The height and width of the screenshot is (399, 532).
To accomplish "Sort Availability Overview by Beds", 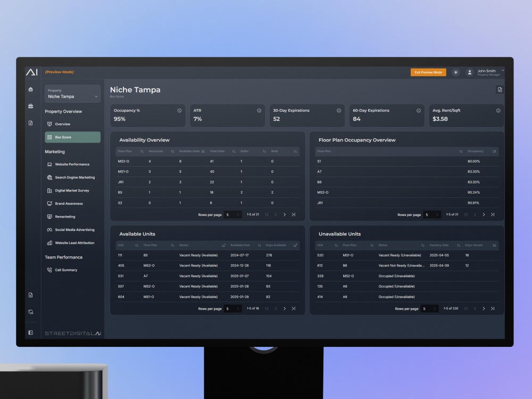I will point(295,151).
